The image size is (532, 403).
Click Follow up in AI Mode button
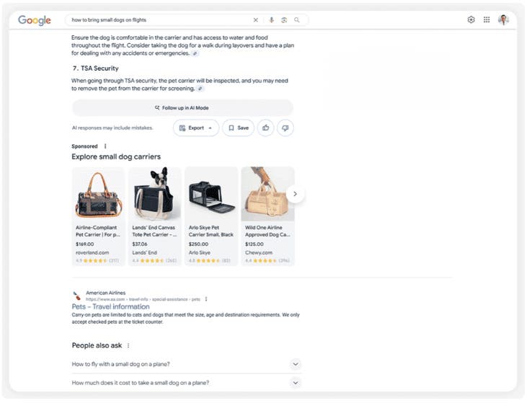point(182,108)
